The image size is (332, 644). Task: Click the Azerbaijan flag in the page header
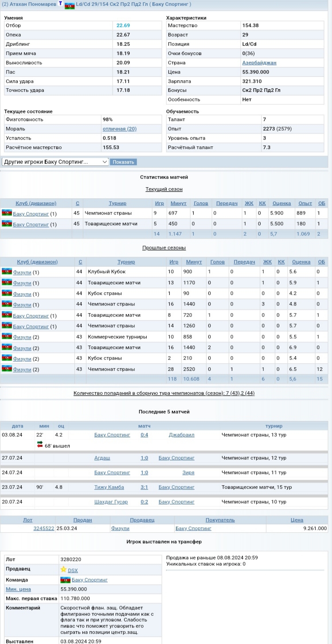[70, 5]
